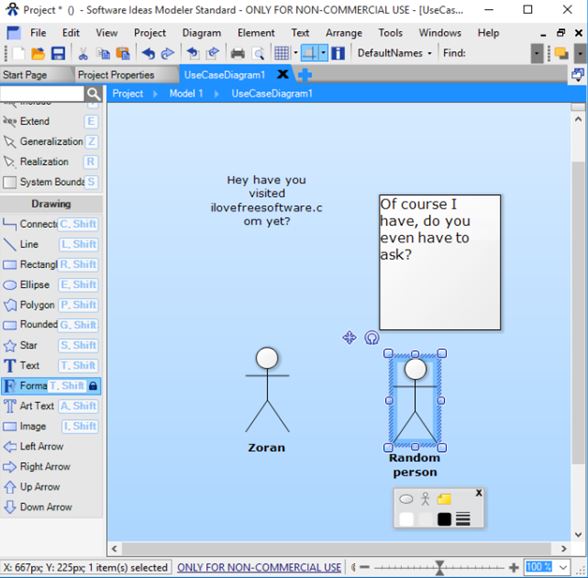Image resolution: width=588 pixels, height=578 pixels.
Task: Choose the actor icon in the floating palette
Action: point(425,499)
